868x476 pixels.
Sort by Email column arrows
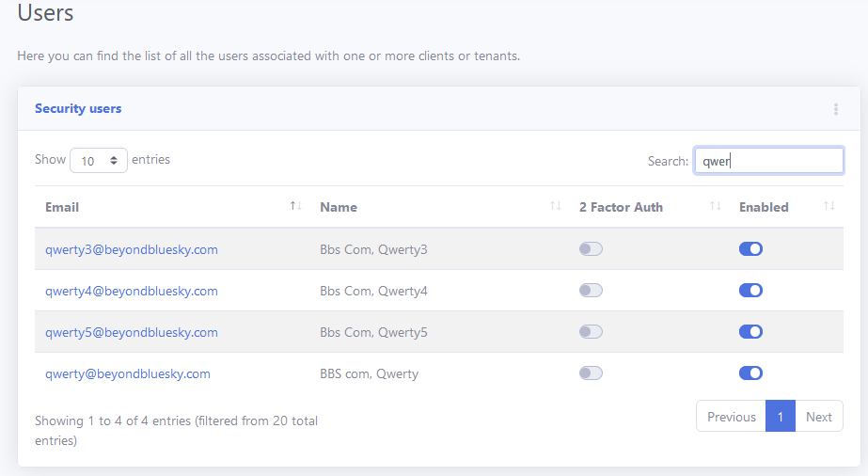[296, 207]
